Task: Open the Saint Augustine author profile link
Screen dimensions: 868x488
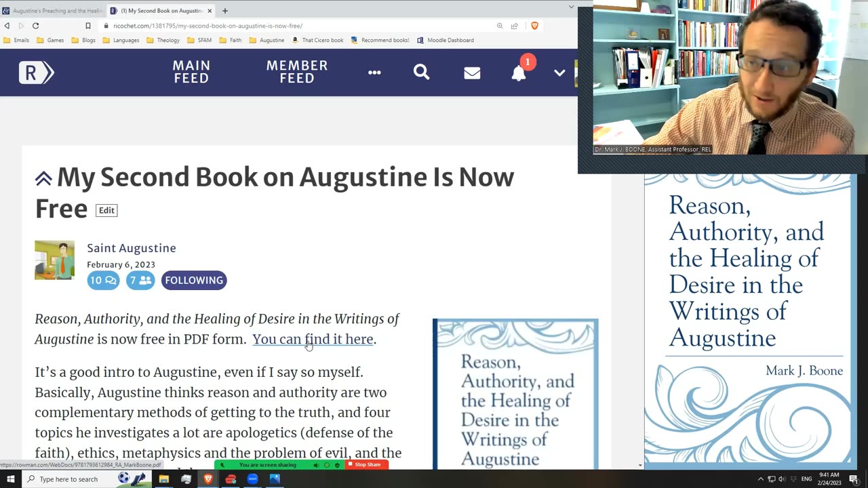Action: (x=132, y=248)
